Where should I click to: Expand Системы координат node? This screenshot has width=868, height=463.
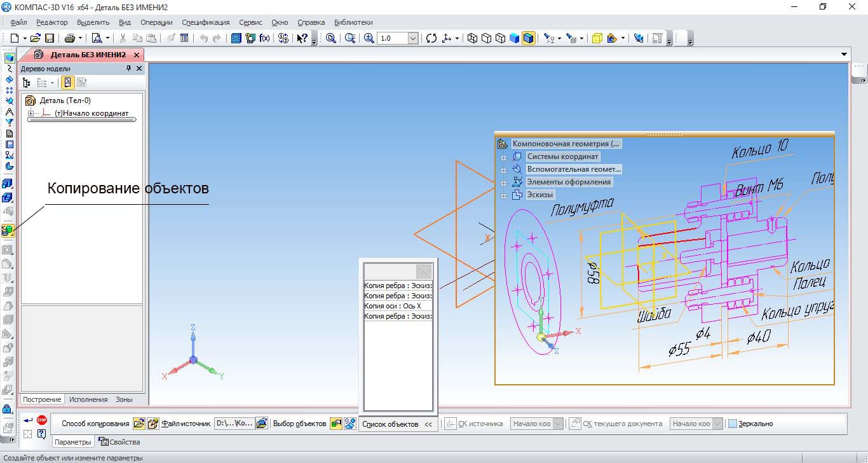point(503,157)
